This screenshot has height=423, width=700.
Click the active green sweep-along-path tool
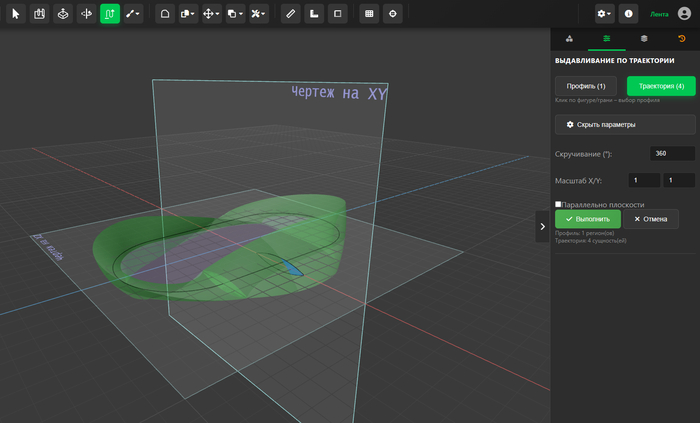pyautogui.click(x=110, y=14)
